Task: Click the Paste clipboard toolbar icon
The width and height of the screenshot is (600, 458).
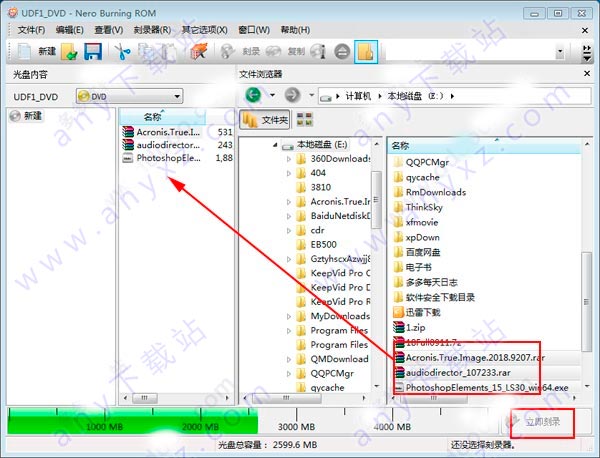Action: pyautogui.click(x=169, y=52)
